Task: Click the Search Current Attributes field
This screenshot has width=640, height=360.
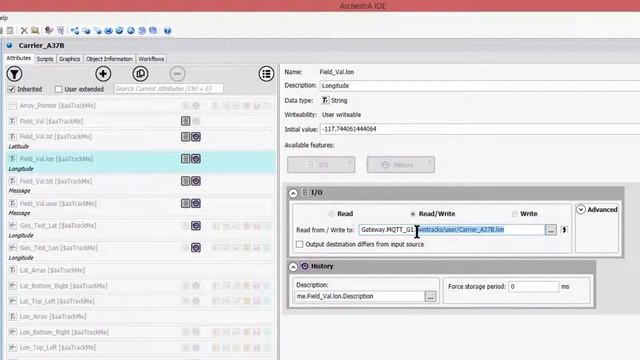Action: click(169, 89)
